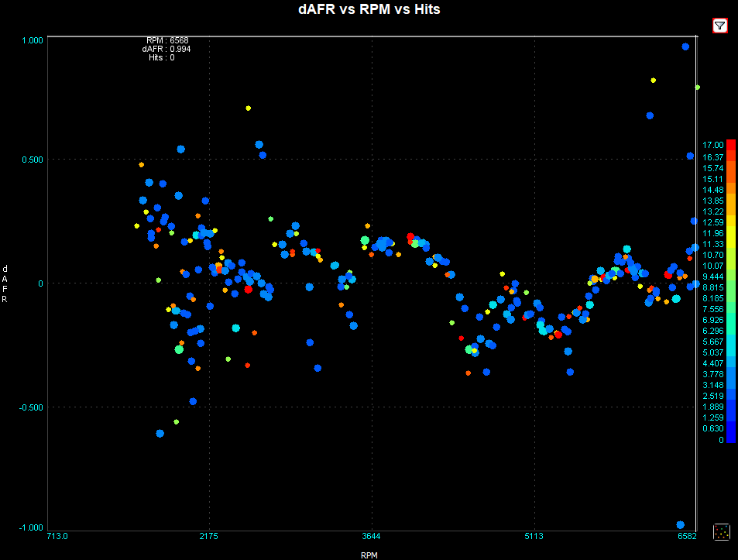Select the 11.96 value in the legend

(x=712, y=233)
